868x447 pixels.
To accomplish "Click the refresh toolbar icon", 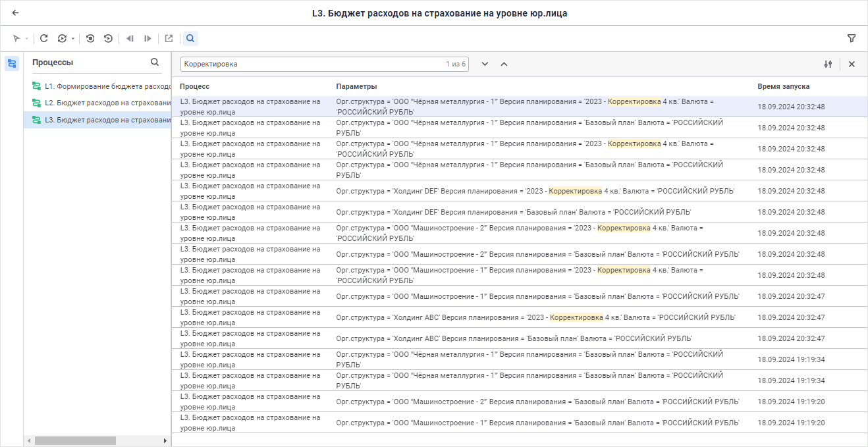I will point(44,39).
